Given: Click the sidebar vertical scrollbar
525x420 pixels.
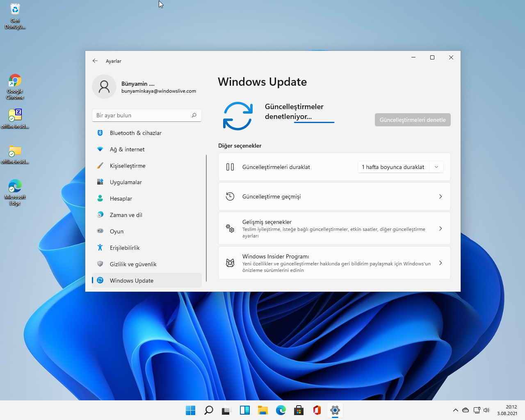Looking at the screenshot, I should coord(206,218).
